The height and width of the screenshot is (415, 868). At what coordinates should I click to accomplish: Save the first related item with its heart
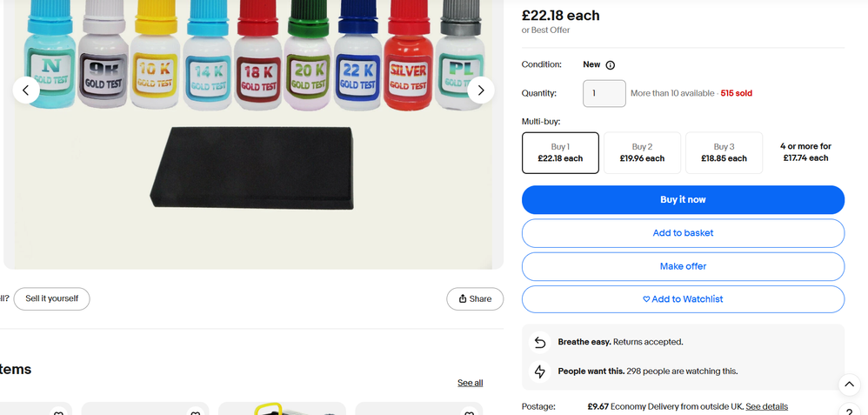click(58, 412)
